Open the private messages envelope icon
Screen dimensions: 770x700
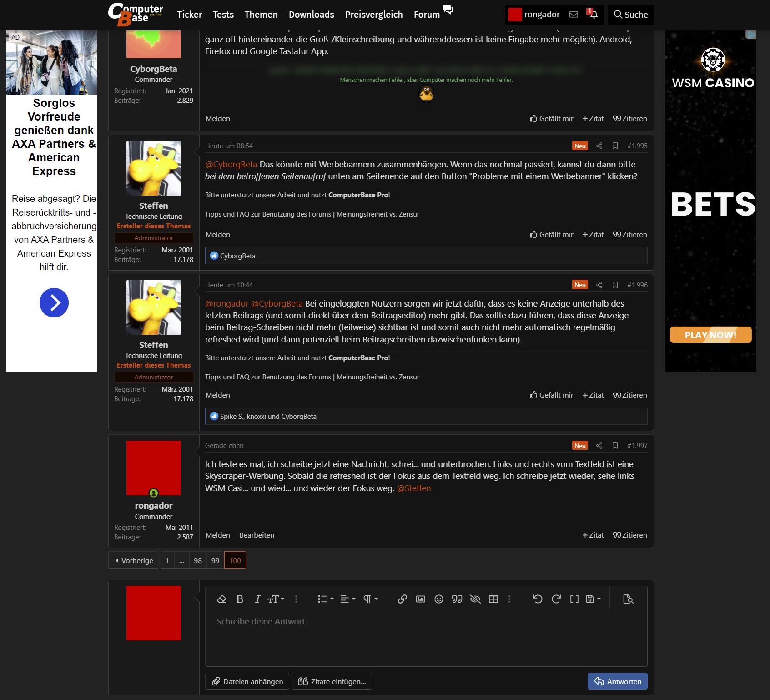574,15
